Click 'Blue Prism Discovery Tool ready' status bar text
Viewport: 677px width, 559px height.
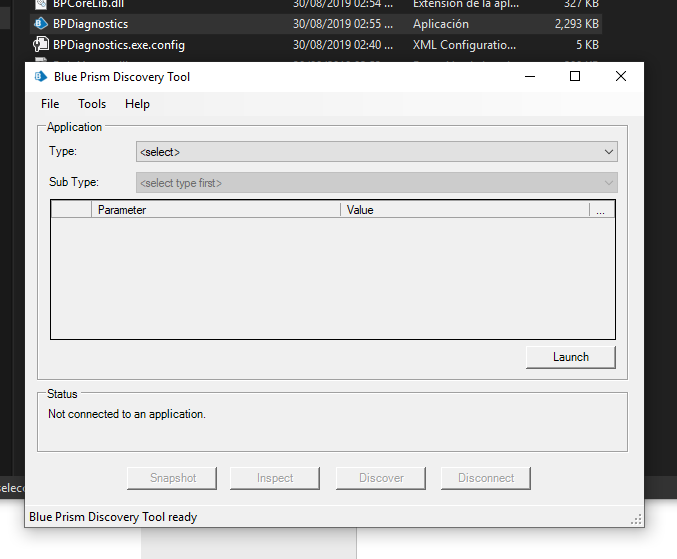tap(113, 517)
